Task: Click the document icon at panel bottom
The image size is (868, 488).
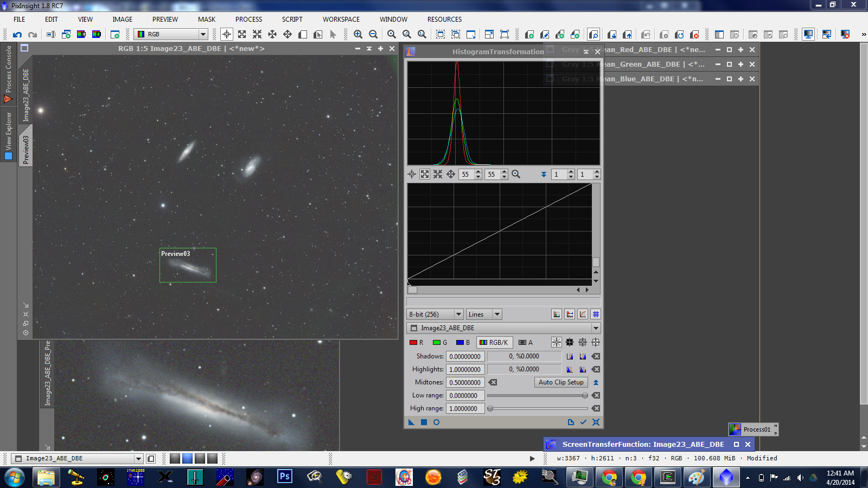Action: (571, 422)
